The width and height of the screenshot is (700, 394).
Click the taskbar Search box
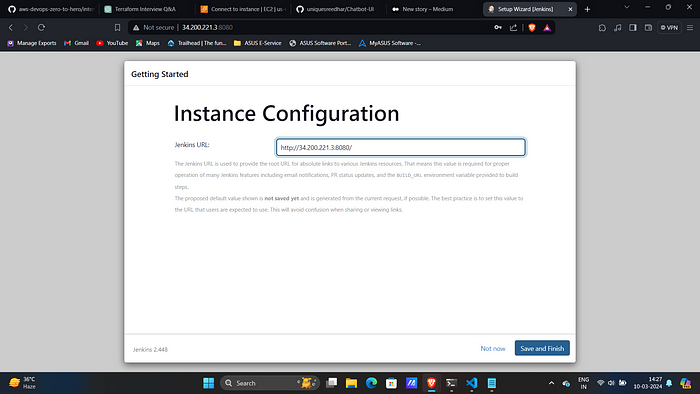(270, 383)
